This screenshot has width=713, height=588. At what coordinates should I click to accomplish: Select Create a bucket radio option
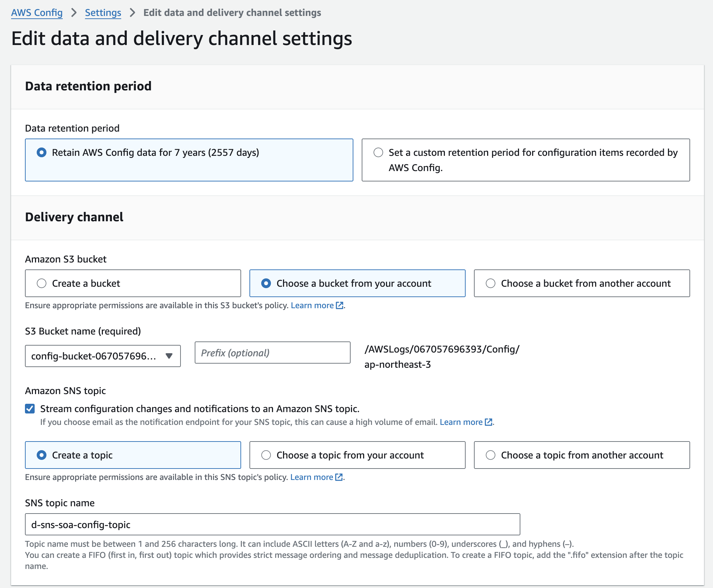[x=42, y=283]
